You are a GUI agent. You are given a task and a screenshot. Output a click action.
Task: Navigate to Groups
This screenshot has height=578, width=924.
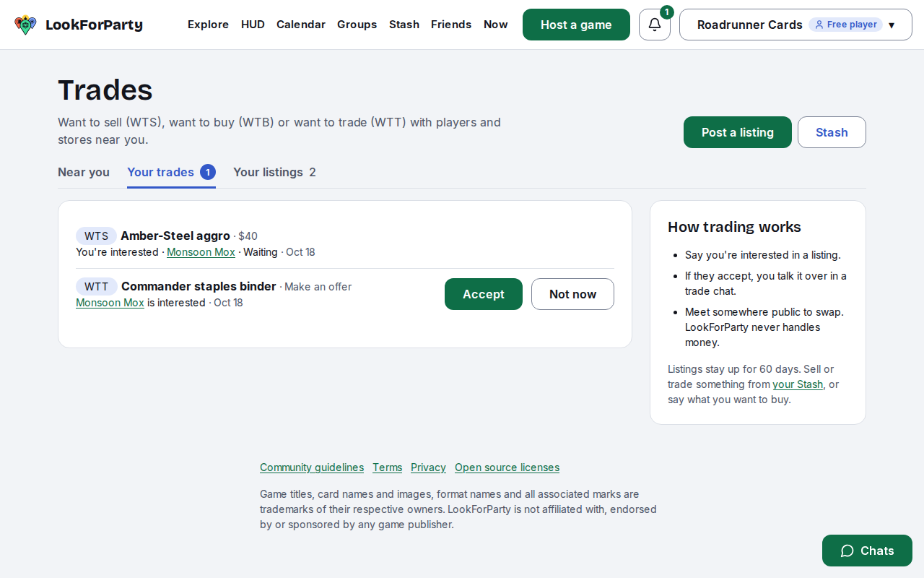(357, 25)
